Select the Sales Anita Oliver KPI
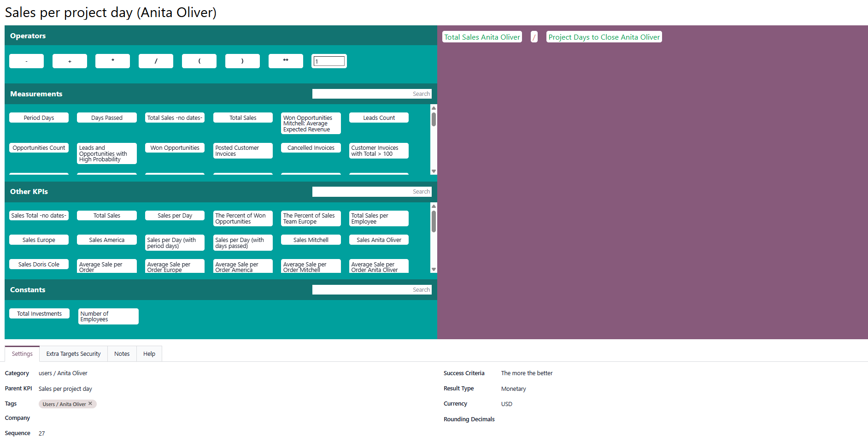Screen dimensions: 868x442 379,240
